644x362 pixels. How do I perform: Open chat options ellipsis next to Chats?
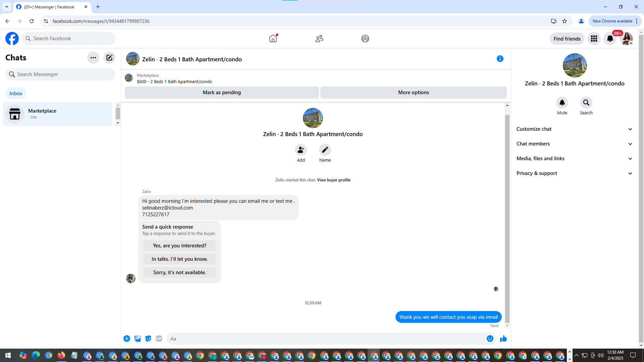pyautogui.click(x=93, y=58)
